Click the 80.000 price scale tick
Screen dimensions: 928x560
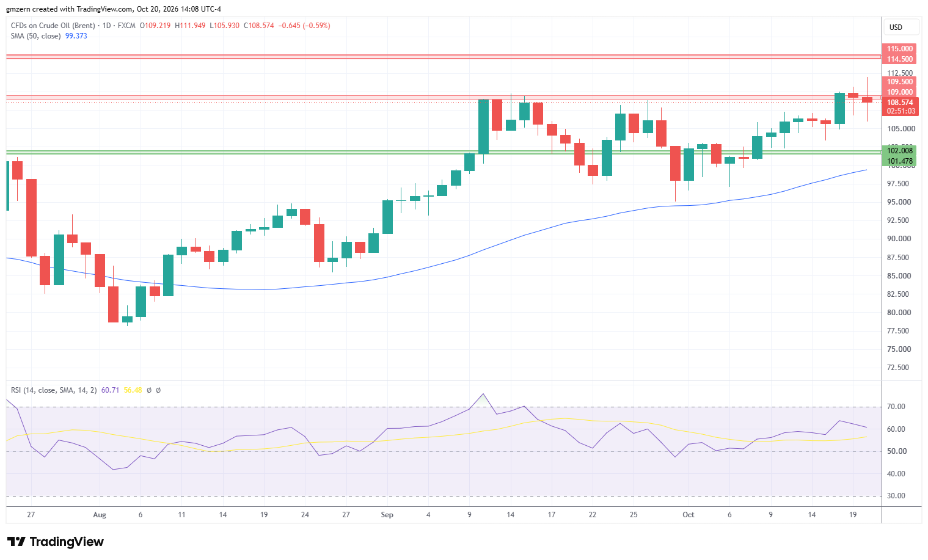point(899,313)
